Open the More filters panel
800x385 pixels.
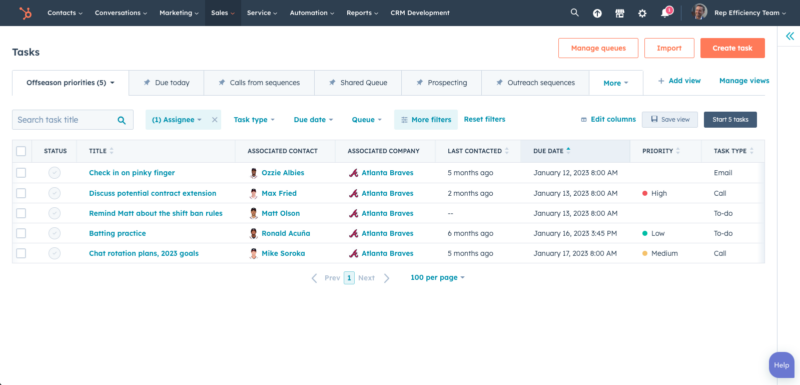tap(426, 120)
